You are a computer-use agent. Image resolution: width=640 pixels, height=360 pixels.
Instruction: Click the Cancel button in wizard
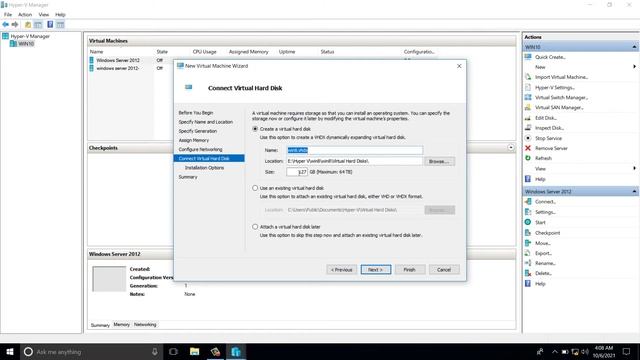(x=444, y=269)
